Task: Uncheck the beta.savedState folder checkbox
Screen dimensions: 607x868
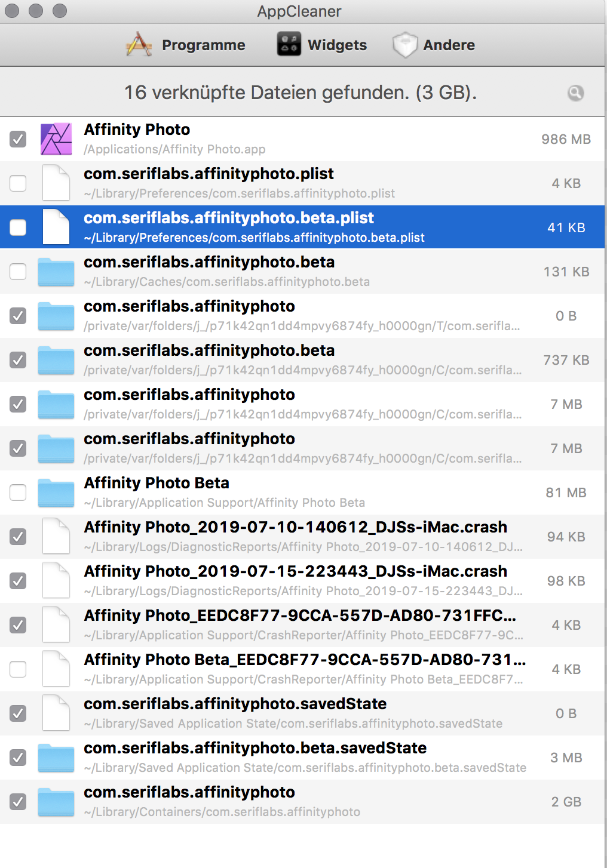Action: (18, 758)
